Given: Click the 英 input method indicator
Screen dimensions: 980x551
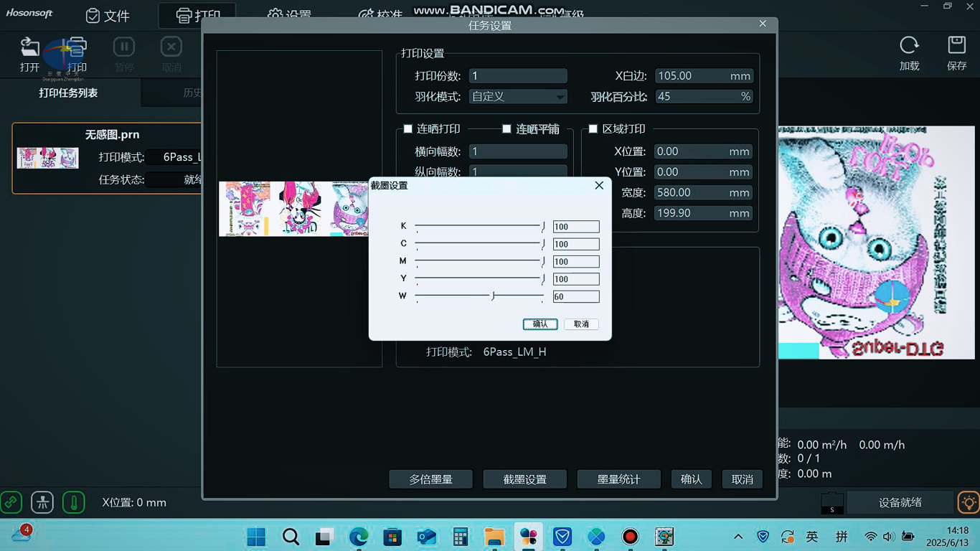Looking at the screenshot, I should (812, 537).
